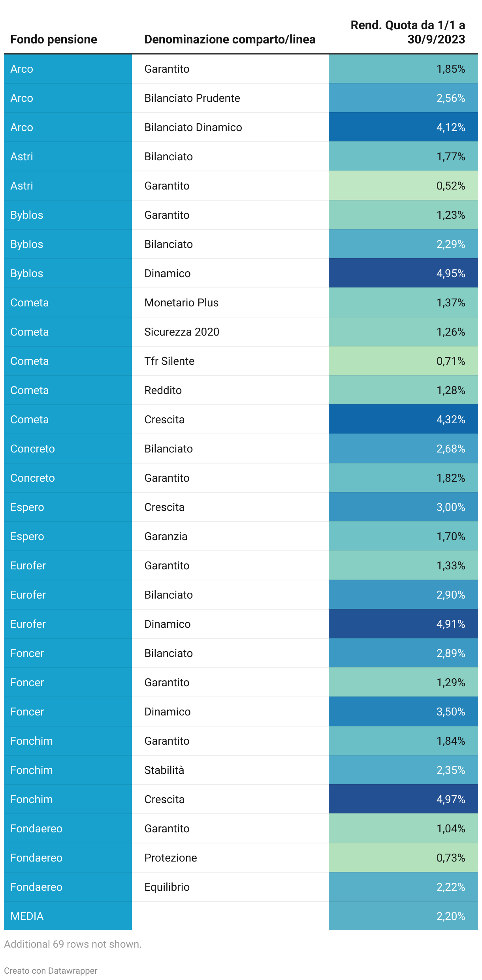Select the 'Garanzia' cell

(166, 537)
